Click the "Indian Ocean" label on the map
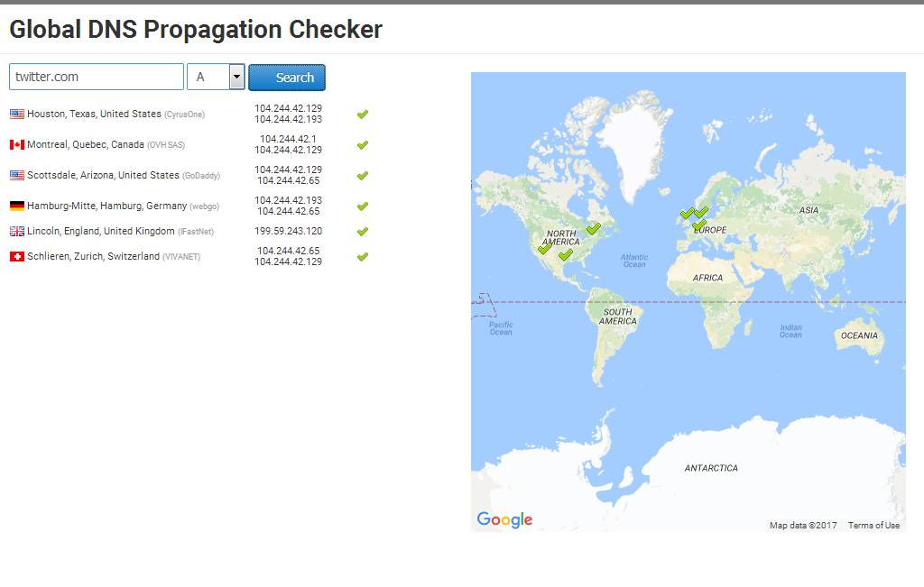 pyautogui.click(x=790, y=331)
